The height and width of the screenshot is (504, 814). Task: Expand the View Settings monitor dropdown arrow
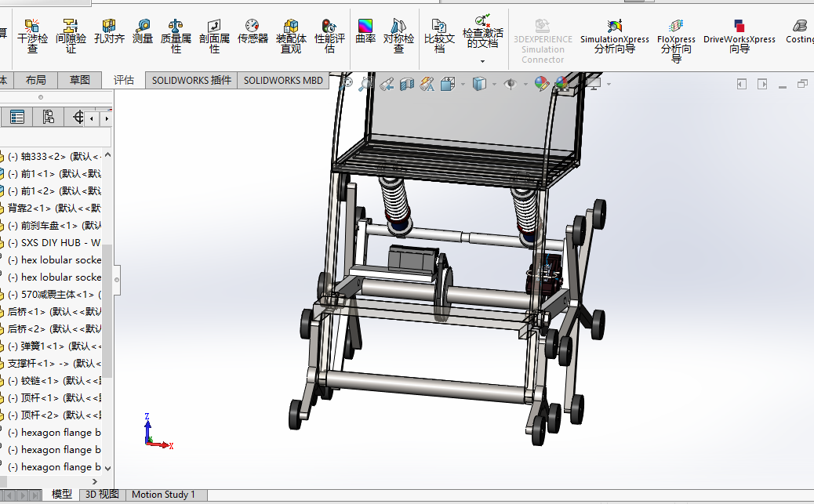pyautogui.click(x=609, y=84)
